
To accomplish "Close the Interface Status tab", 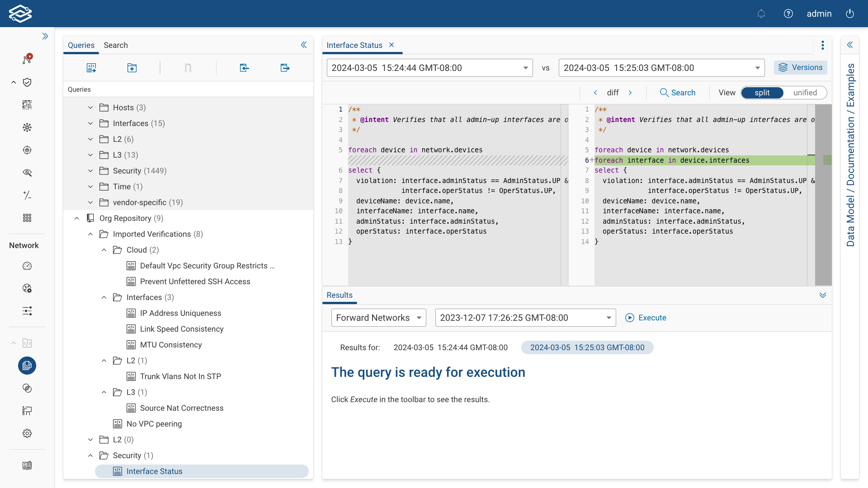I will (392, 45).
